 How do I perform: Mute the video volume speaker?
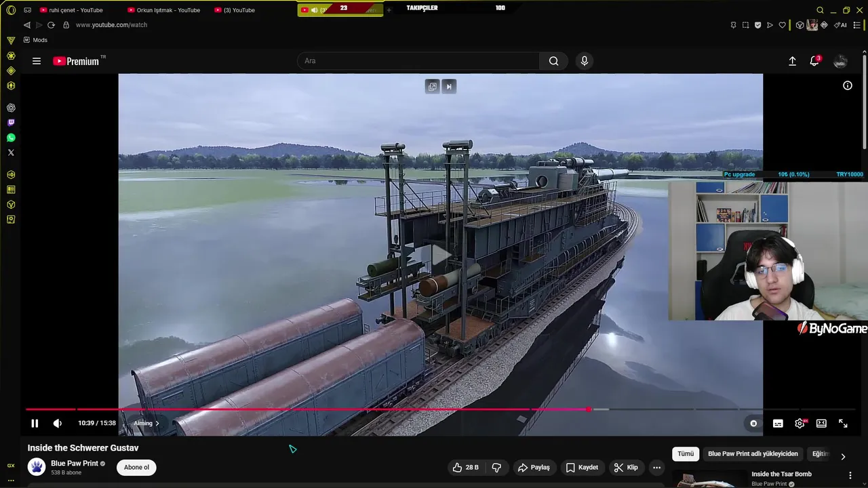(58, 423)
